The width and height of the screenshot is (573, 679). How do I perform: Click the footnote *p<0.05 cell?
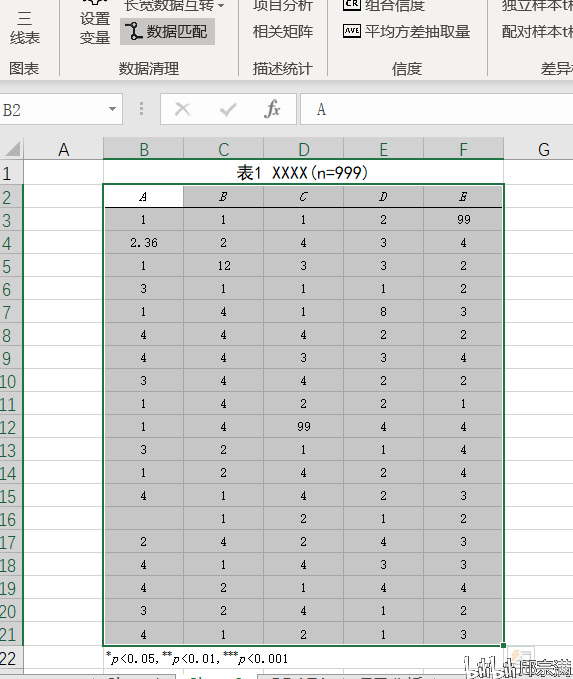197,658
